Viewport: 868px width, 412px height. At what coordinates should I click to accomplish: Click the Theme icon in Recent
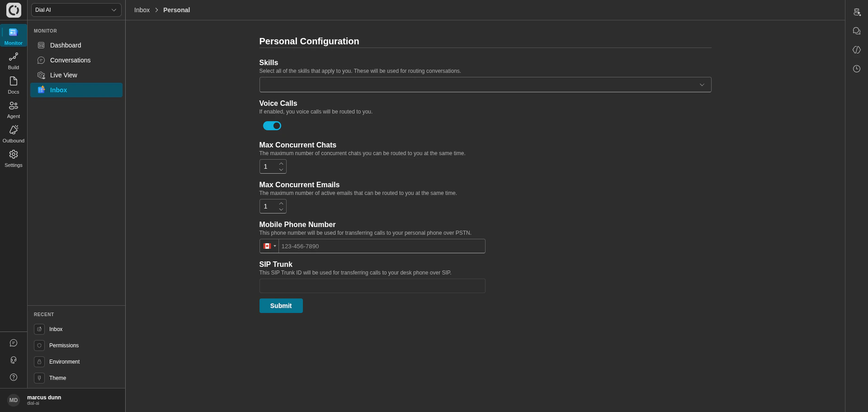[39, 378]
